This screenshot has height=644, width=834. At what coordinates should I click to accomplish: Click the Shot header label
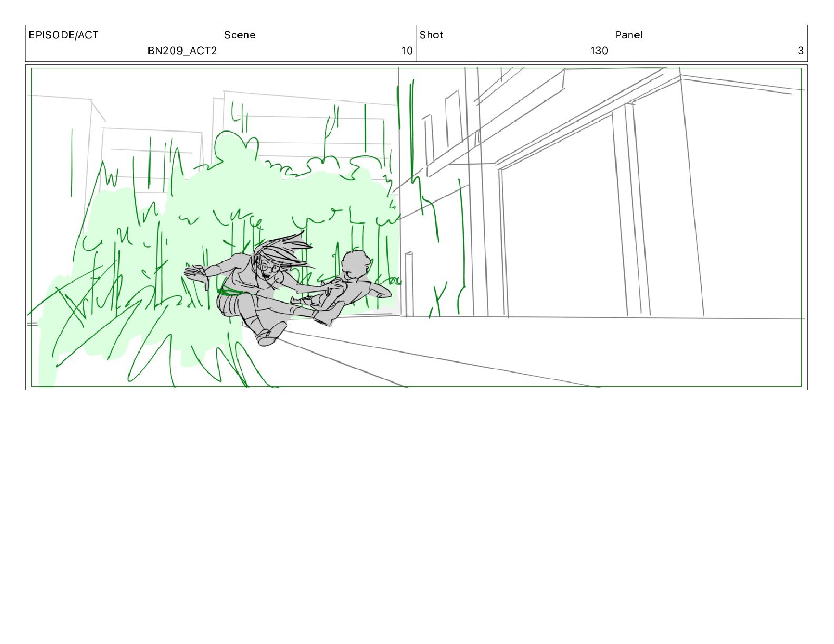click(431, 35)
